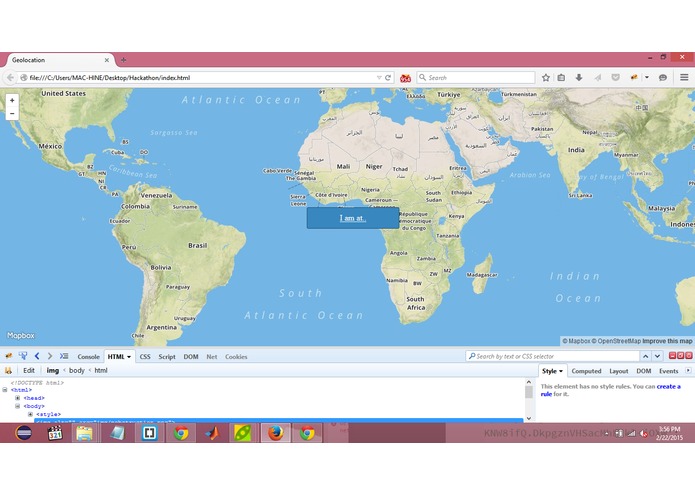Image resolution: width=695 pixels, height=494 pixels.
Task: Open the red notification counter addon icon
Action: point(405,78)
